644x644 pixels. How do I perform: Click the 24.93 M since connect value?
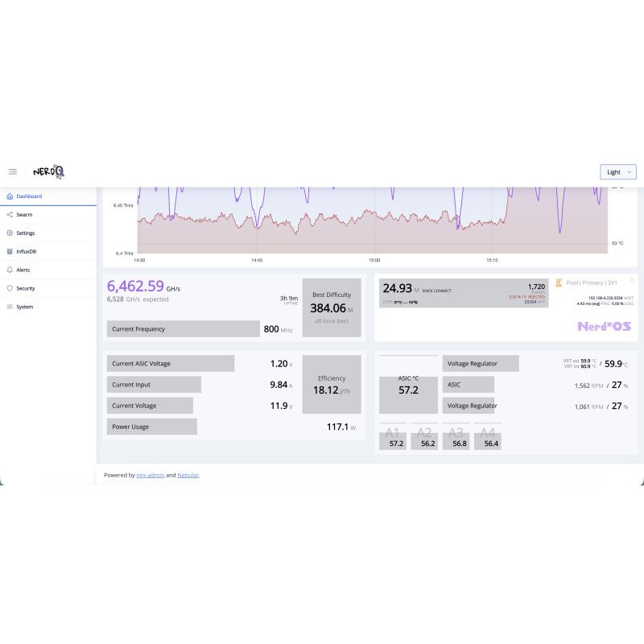(x=397, y=288)
